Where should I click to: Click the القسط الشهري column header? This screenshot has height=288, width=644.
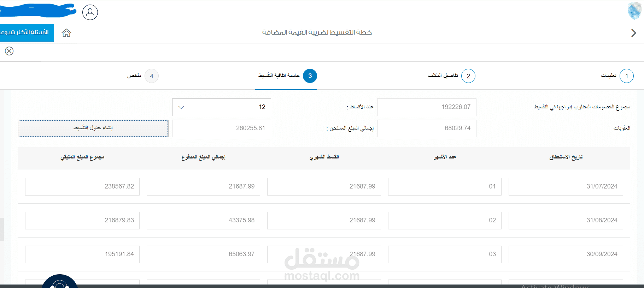point(324,157)
